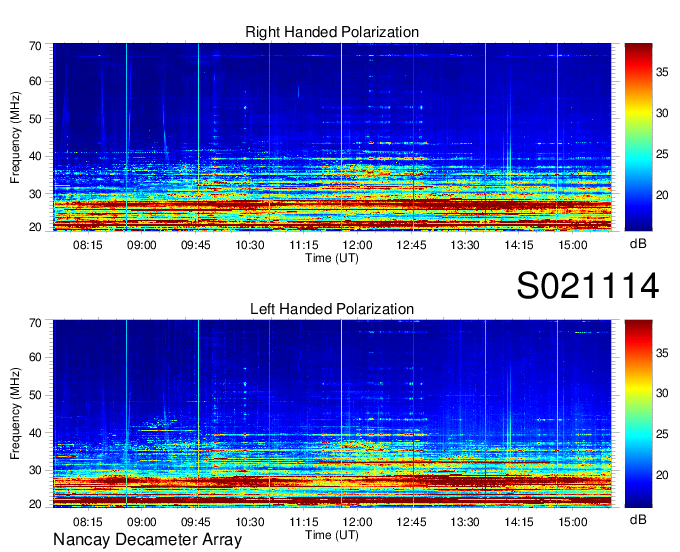Click 30 MHz tick on Right Handed frequency axis

(35, 194)
